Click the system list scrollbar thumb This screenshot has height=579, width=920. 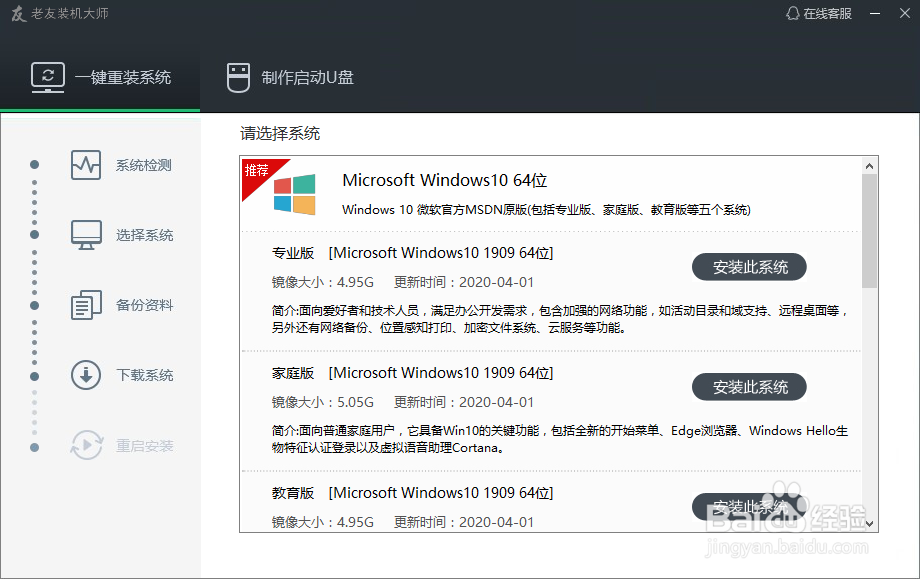(870, 231)
